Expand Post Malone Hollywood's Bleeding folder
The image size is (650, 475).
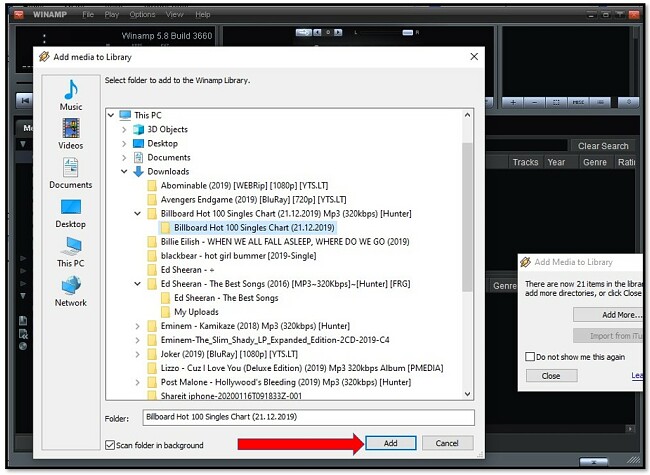tap(137, 382)
